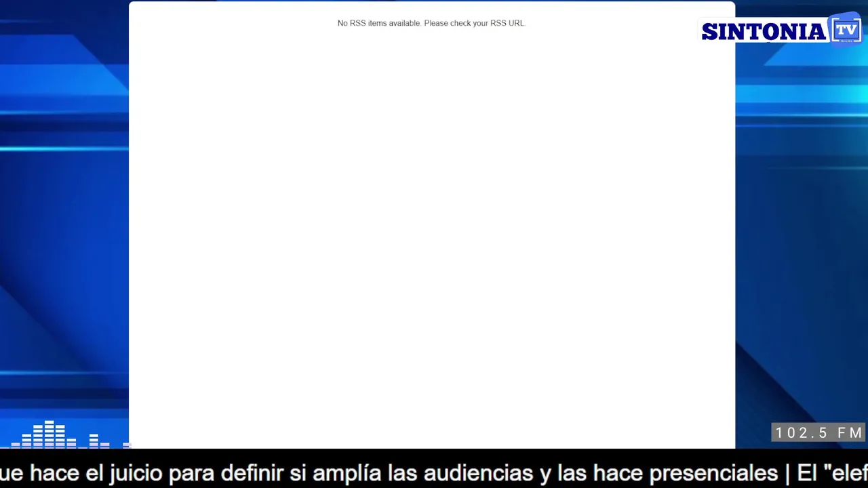This screenshot has width=868, height=488.
Task: Click the Sintonia TV logo
Action: click(x=781, y=30)
